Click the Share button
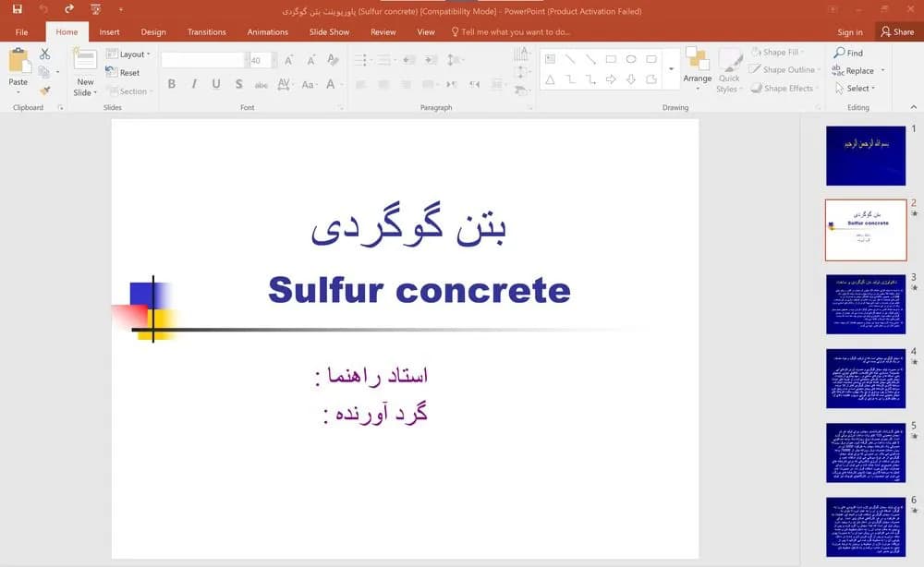924x567 pixels. pyautogui.click(x=897, y=31)
